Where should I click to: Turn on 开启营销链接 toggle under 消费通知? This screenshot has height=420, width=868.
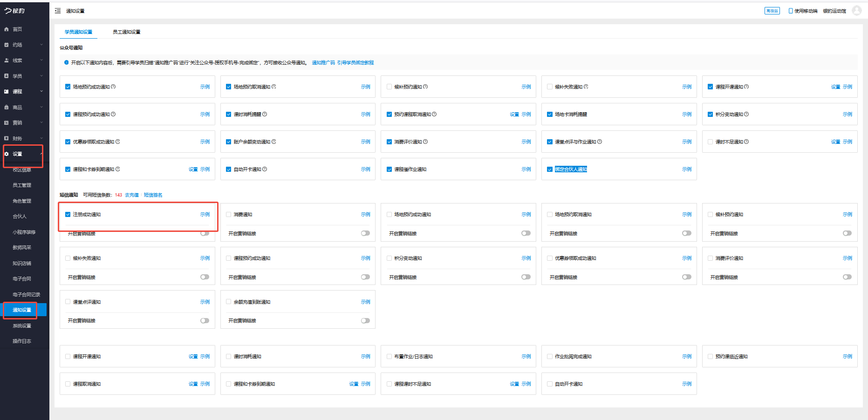coord(365,233)
